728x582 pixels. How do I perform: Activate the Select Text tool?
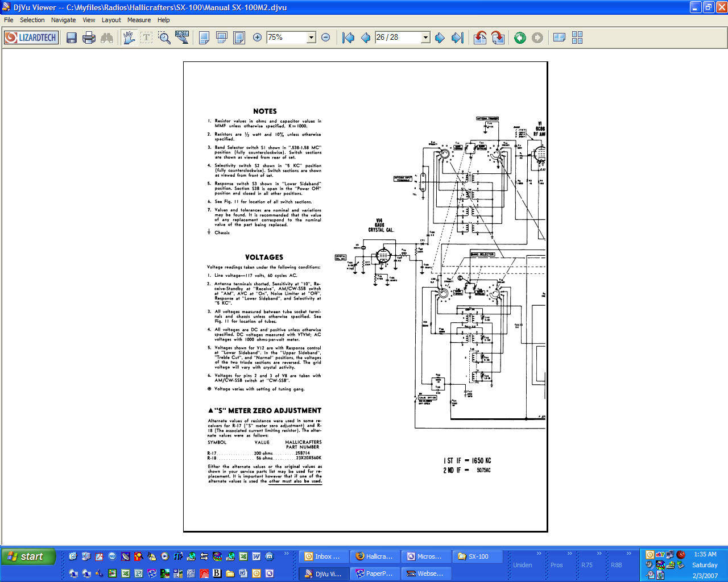click(146, 38)
